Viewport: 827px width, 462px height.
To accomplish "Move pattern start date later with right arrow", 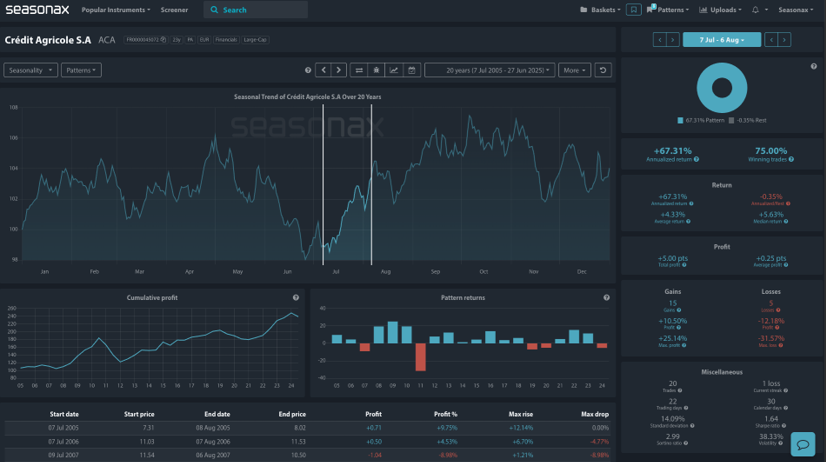I will pyautogui.click(x=672, y=40).
